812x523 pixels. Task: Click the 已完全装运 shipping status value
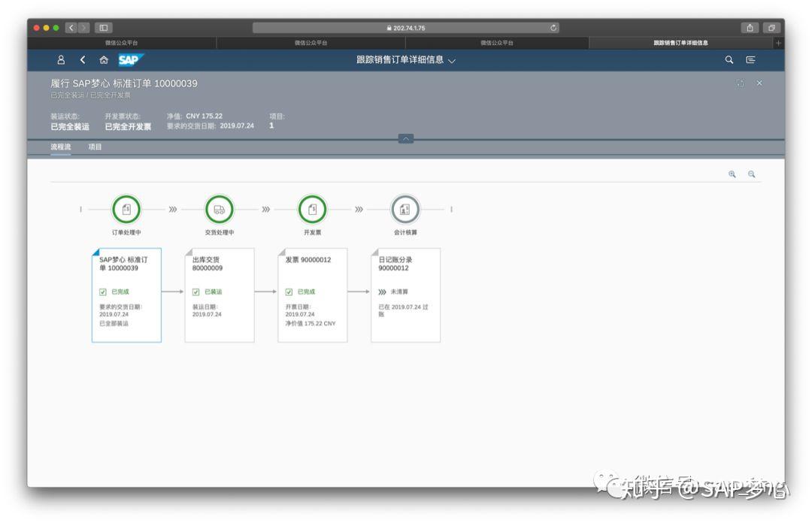click(70, 127)
